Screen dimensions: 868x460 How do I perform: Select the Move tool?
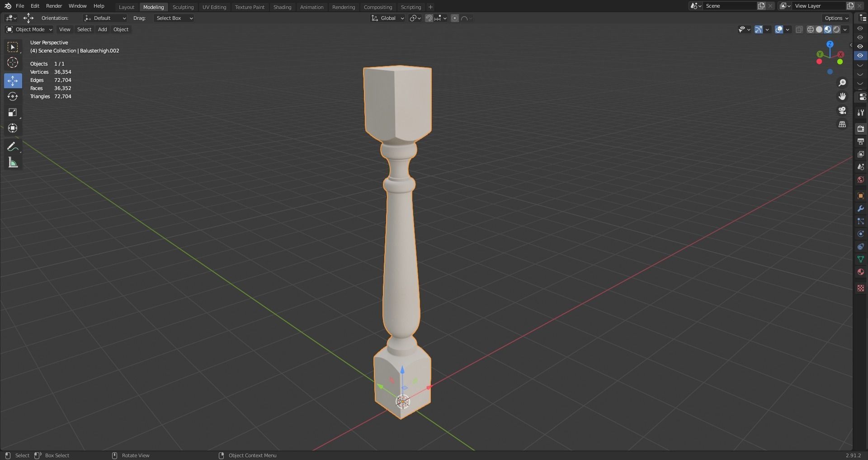(x=13, y=81)
